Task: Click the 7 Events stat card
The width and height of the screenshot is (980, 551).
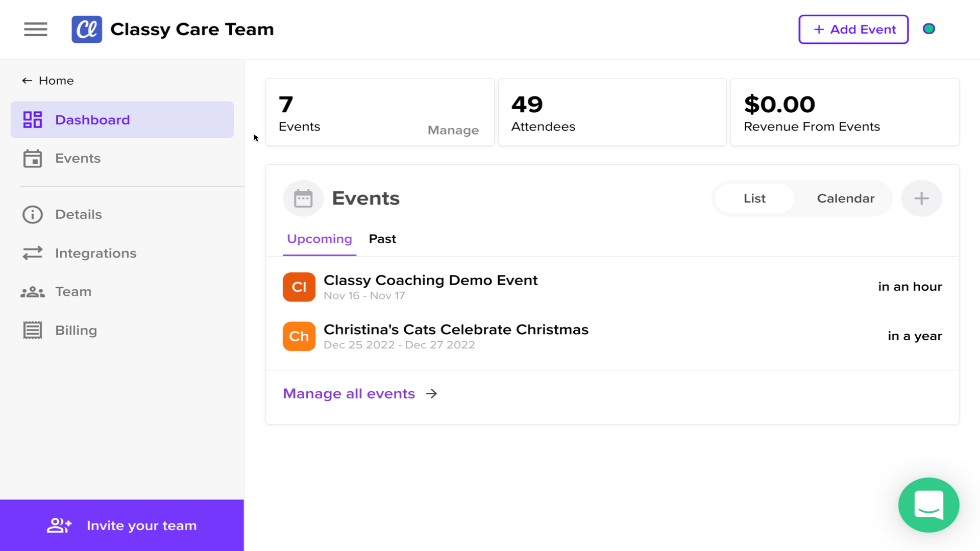Action: 380,112
